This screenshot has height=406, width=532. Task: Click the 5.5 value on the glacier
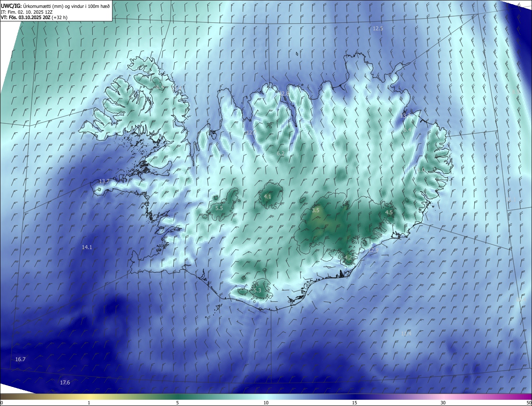pos(219,208)
